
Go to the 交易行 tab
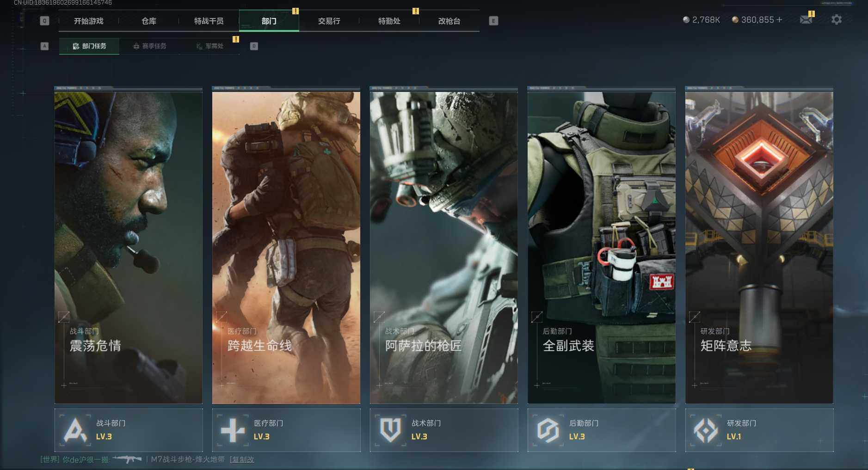tap(329, 21)
